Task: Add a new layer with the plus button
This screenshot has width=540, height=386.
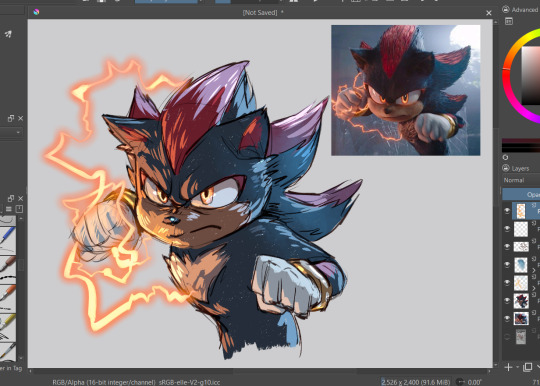Action: click(x=508, y=367)
